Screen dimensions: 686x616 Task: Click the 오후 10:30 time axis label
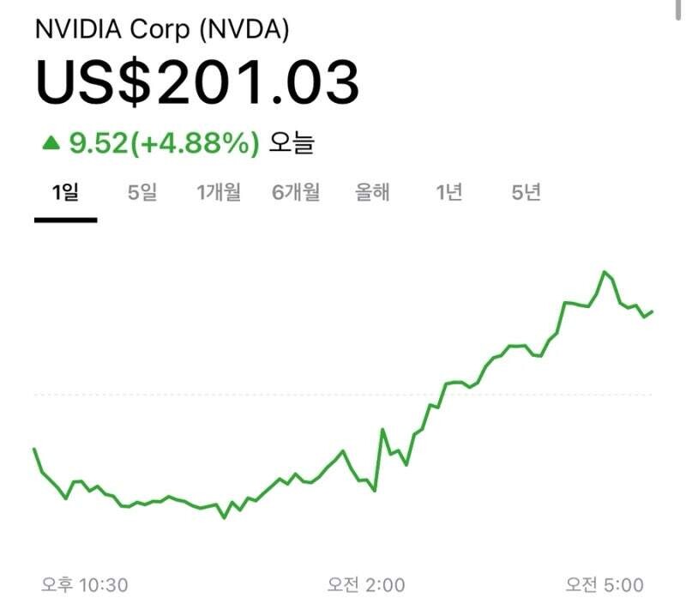[x=85, y=585]
